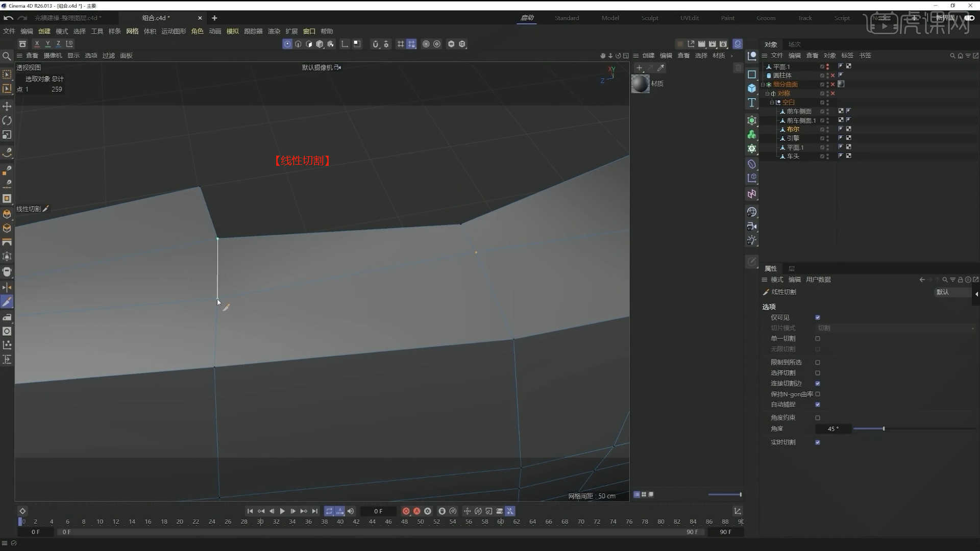This screenshot has width=980, height=551.
Task: Open the 文件 main menu
Action: (x=9, y=31)
